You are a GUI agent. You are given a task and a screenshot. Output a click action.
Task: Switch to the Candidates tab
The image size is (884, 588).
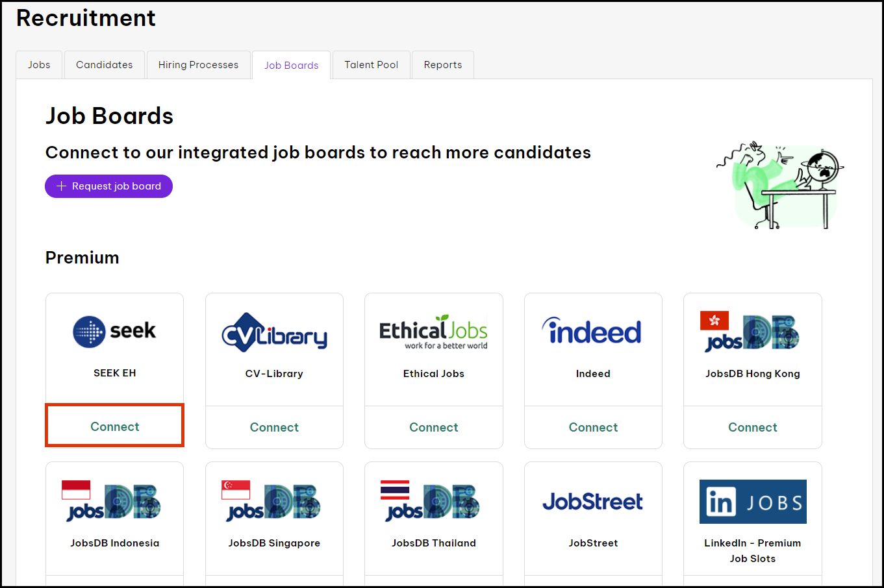[x=104, y=65]
